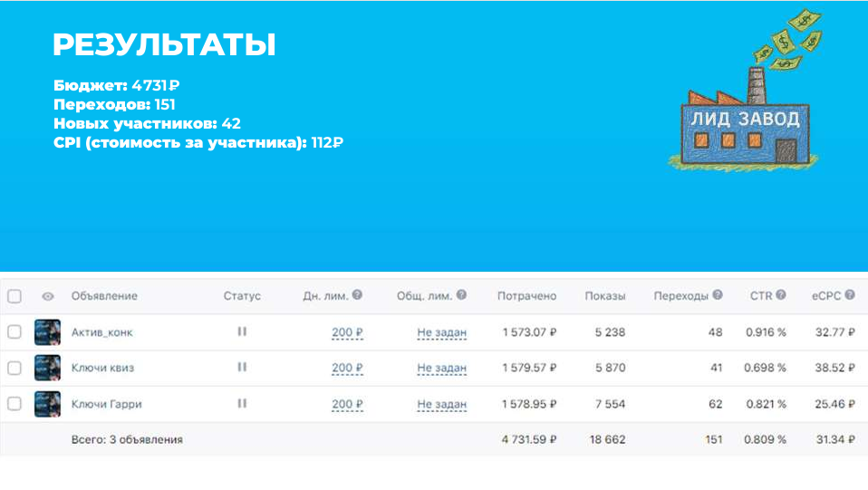Image resolution: width=868 pixels, height=490 pixels.
Task: Open the Актив_конк ad name
Action: coord(101,332)
